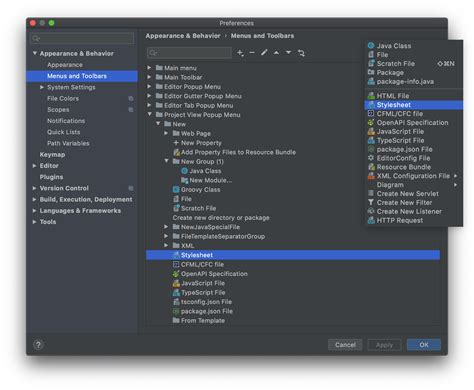Expand the Version Control settings section
This screenshot has width=474, height=390.
[34, 188]
